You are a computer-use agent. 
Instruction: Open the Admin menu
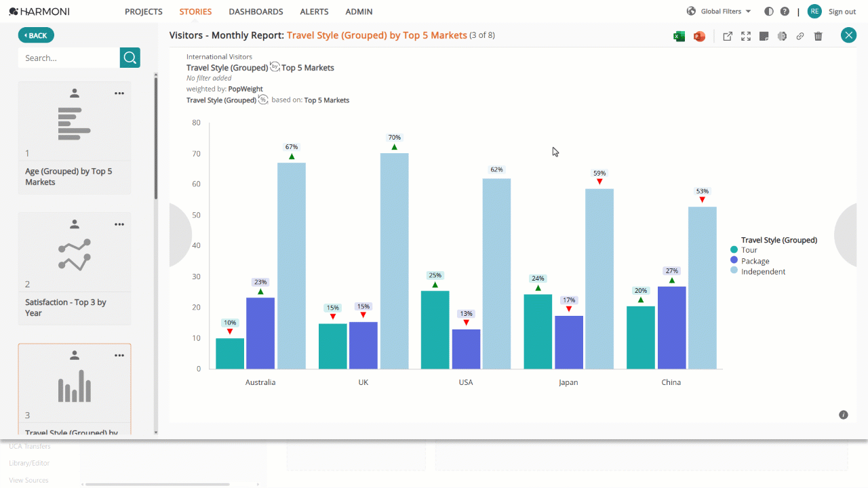[x=359, y=12]
